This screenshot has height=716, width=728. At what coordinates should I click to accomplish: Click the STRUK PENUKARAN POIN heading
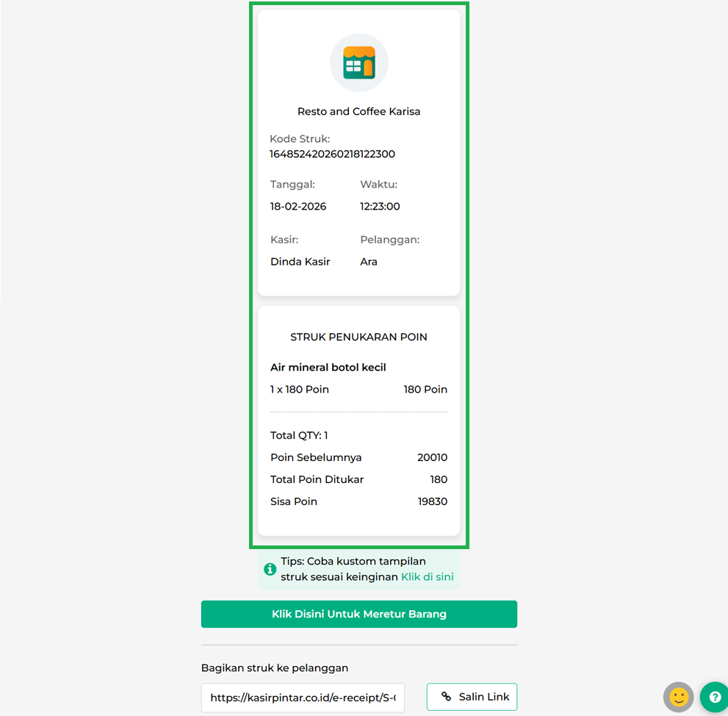click(x=358, y=337)
